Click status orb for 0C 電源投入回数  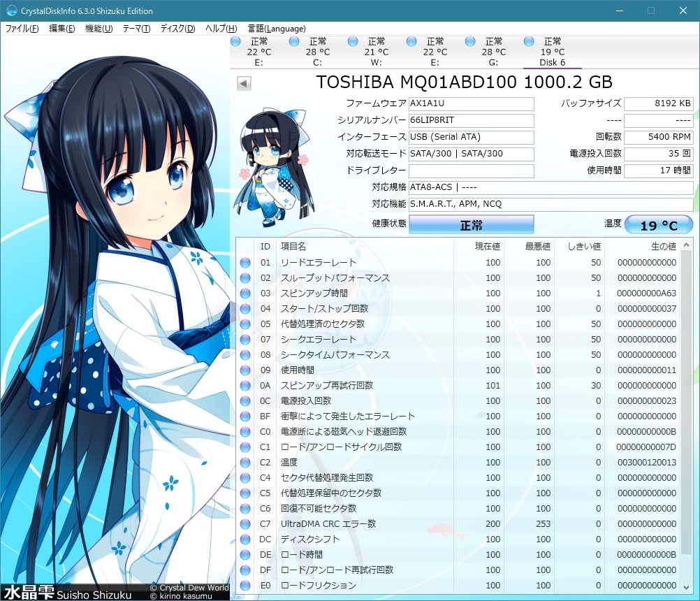pyautogui.click(x=245, y=401)
